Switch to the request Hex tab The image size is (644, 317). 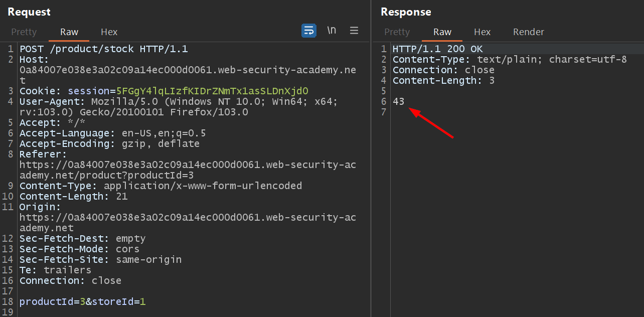point(109,32)
